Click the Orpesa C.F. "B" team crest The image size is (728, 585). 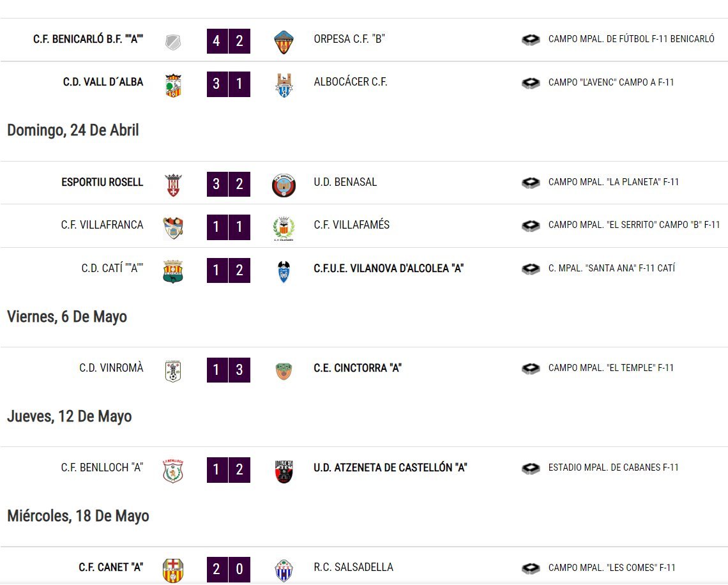coord(284,42)
